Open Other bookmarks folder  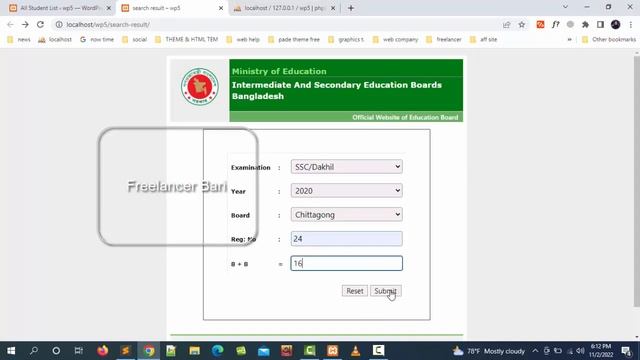coord(609,40)
